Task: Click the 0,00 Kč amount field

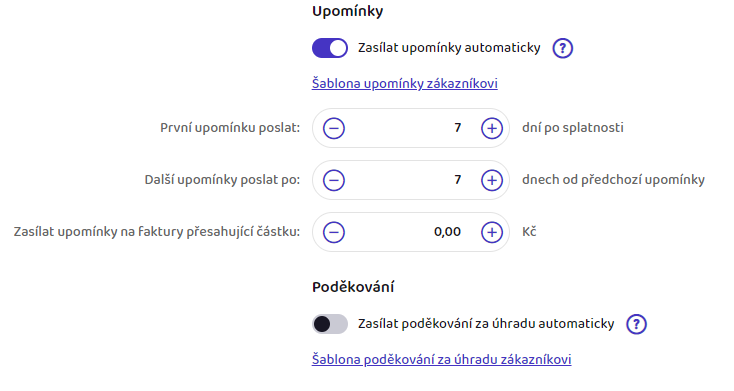Action: (412, 232)
